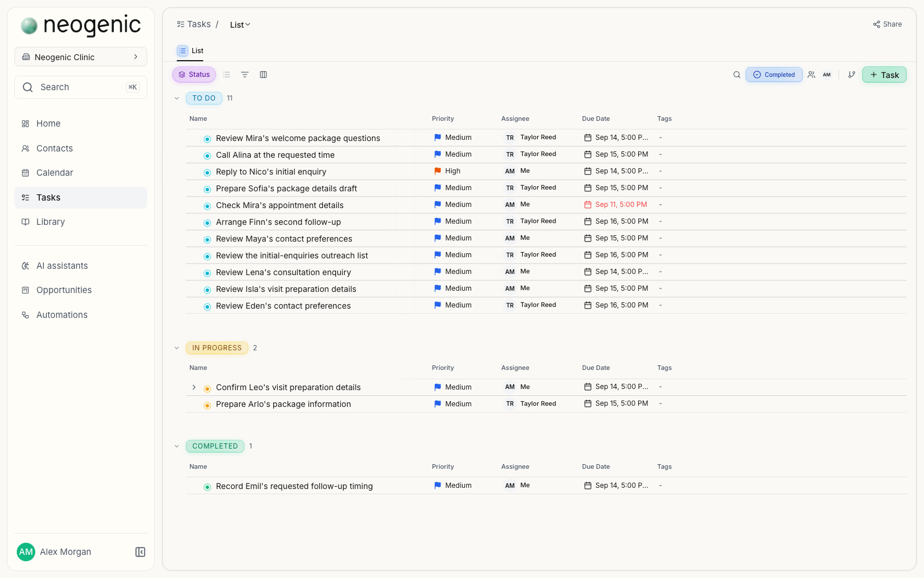Switch to the List tab

191,51
